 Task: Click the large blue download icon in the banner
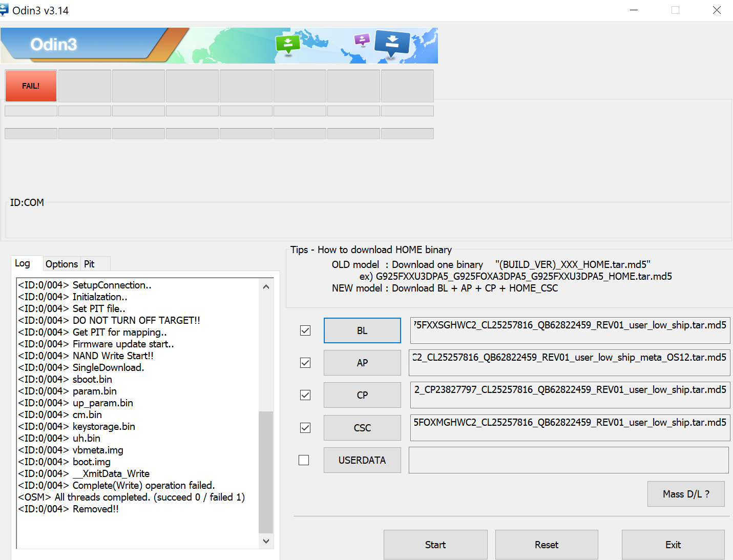click(392, 43)
